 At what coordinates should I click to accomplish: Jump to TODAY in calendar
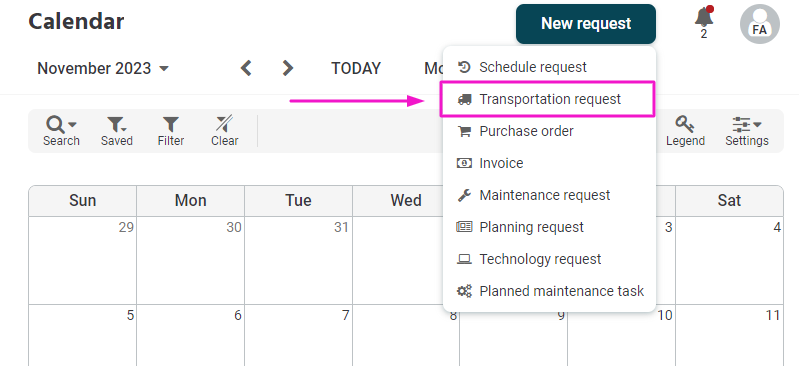tap(356, 68)
